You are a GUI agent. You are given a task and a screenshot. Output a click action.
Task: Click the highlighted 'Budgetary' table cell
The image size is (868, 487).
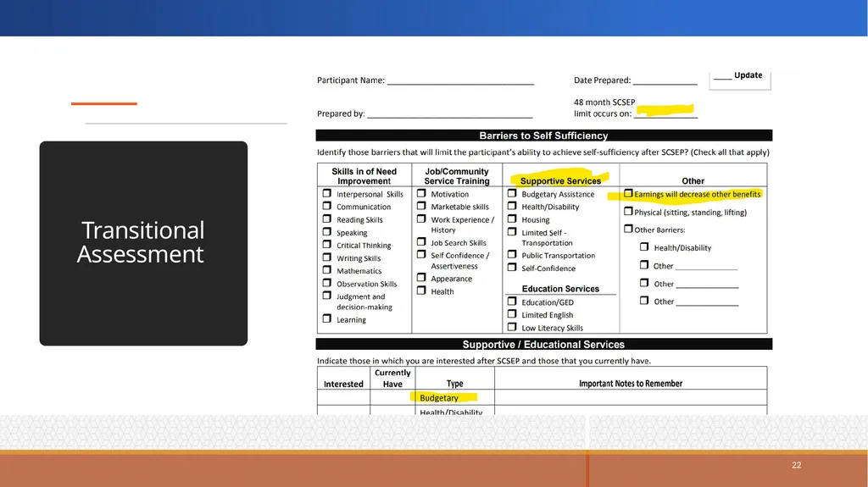(x=454, y=397)
